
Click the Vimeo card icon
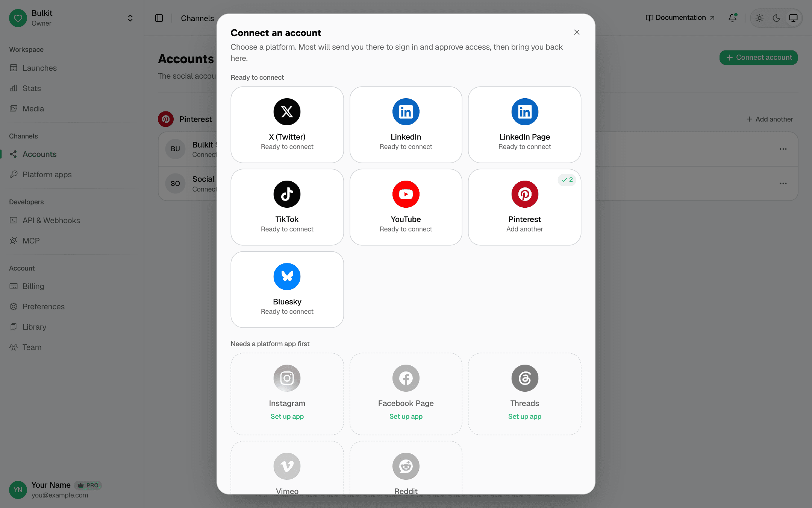[287, 466]
